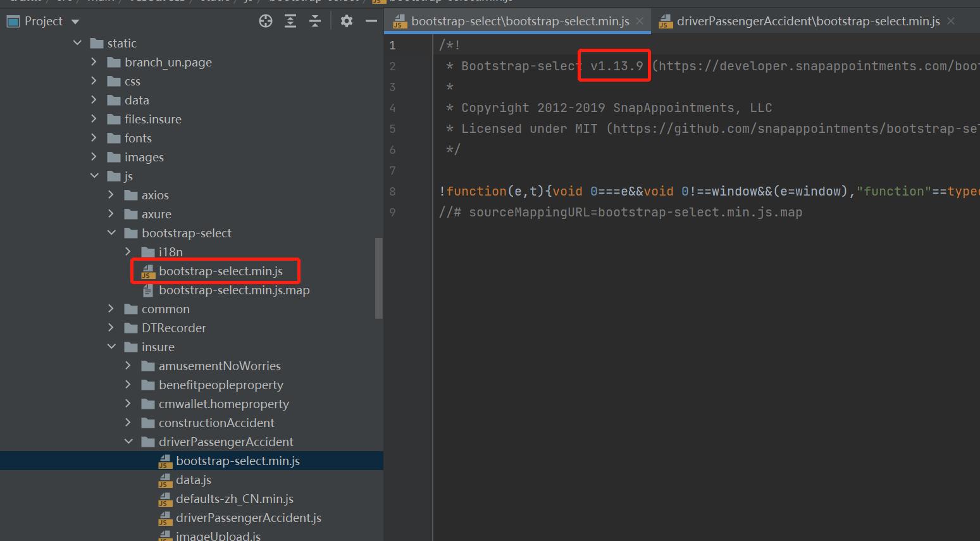This screenshot has width=980, height=541.
Task: Expand the css folder
Action: click(94, 81)
